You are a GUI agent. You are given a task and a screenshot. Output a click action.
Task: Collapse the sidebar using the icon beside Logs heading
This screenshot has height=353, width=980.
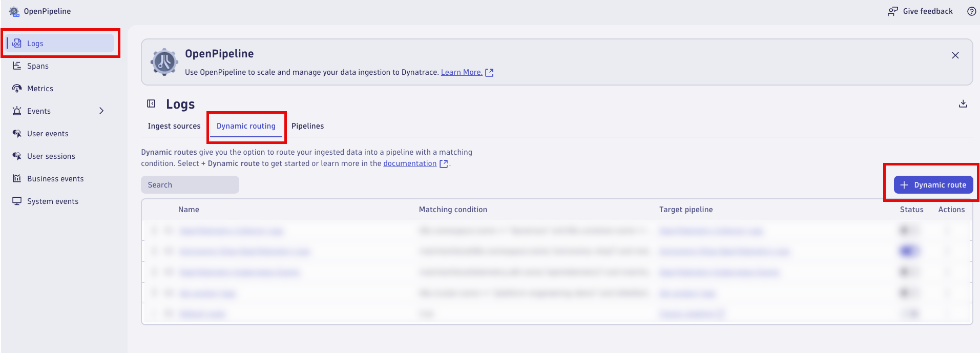tap(151, 104)
